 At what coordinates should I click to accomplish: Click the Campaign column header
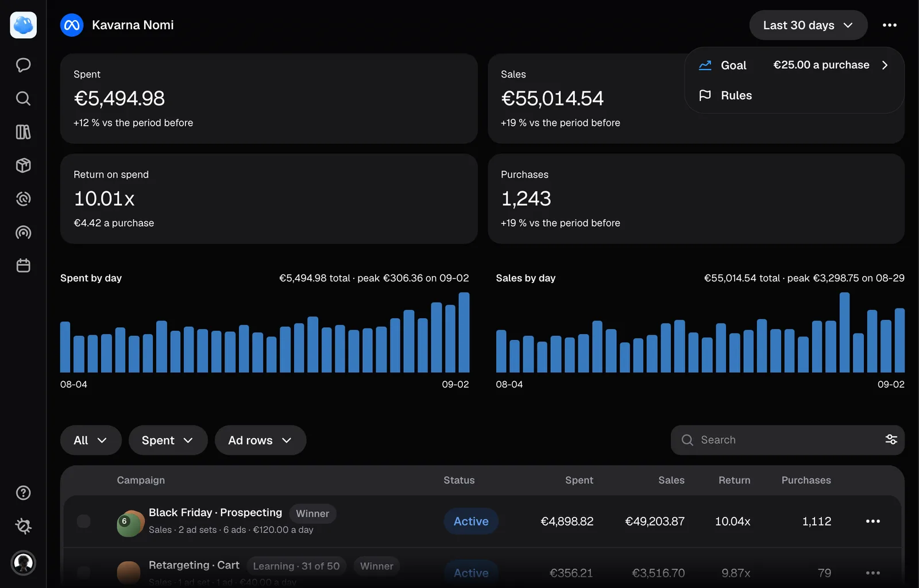tap(141, 480)
